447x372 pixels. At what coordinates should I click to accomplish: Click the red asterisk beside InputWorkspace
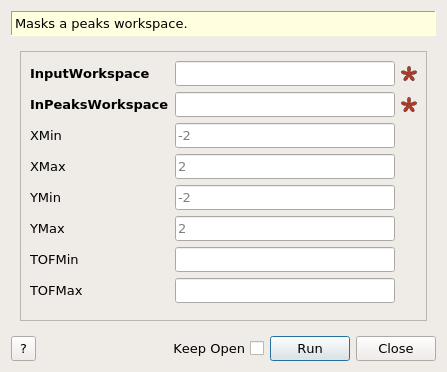(409, 74)
